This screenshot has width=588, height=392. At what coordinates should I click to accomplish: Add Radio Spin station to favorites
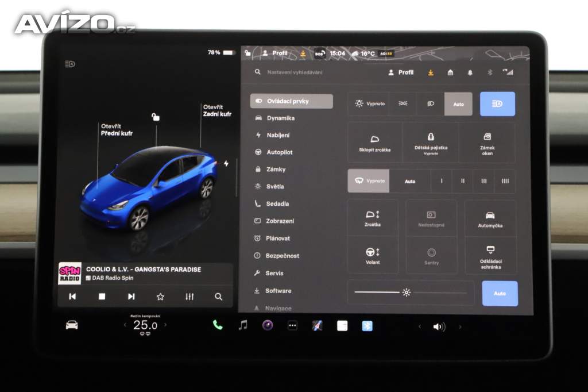(160, 297)
